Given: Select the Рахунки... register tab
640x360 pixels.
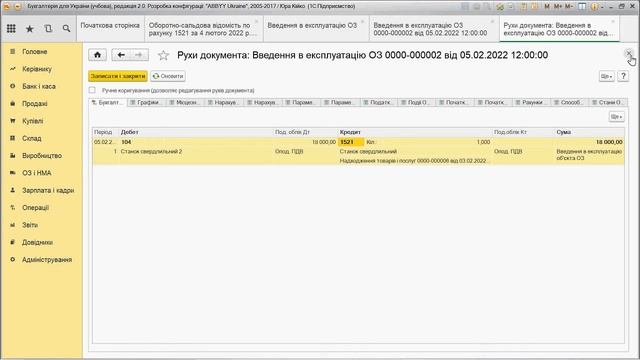Looking at the screenshot, I should click(x=531, y=102).
